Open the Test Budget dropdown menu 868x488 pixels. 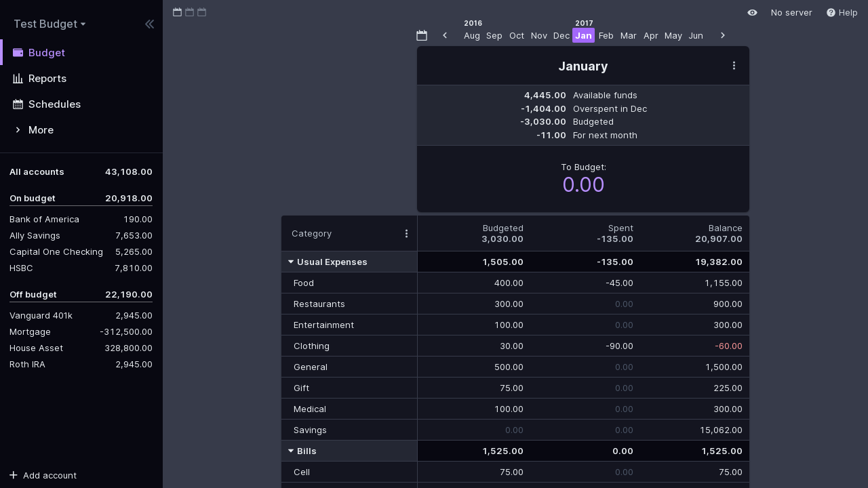click(x=50, y=24)
